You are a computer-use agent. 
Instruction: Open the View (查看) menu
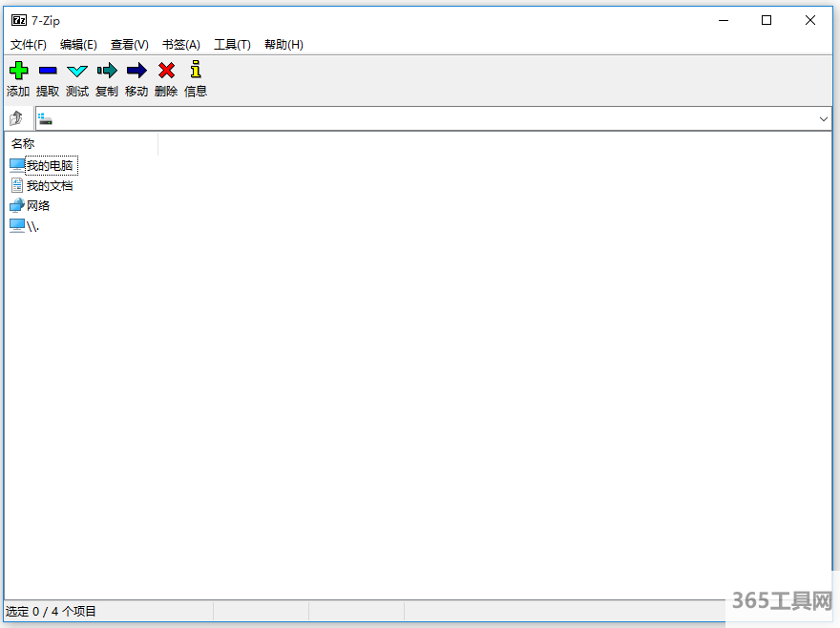click(x=130, y=45)
